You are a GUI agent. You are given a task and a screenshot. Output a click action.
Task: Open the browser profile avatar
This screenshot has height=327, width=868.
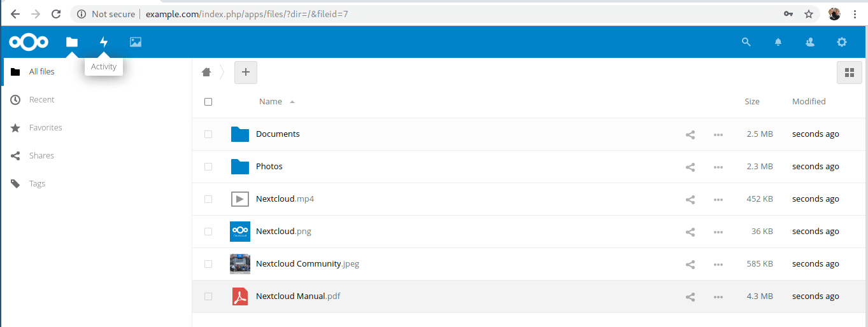tap(834, 14)
